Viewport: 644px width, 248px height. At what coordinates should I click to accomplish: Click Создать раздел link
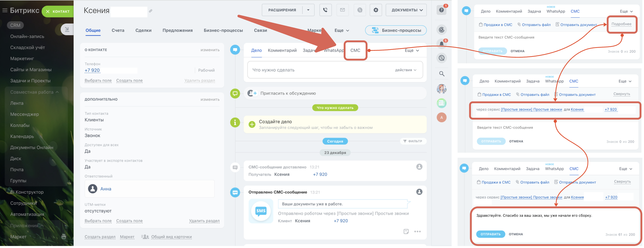pos(100,237)
